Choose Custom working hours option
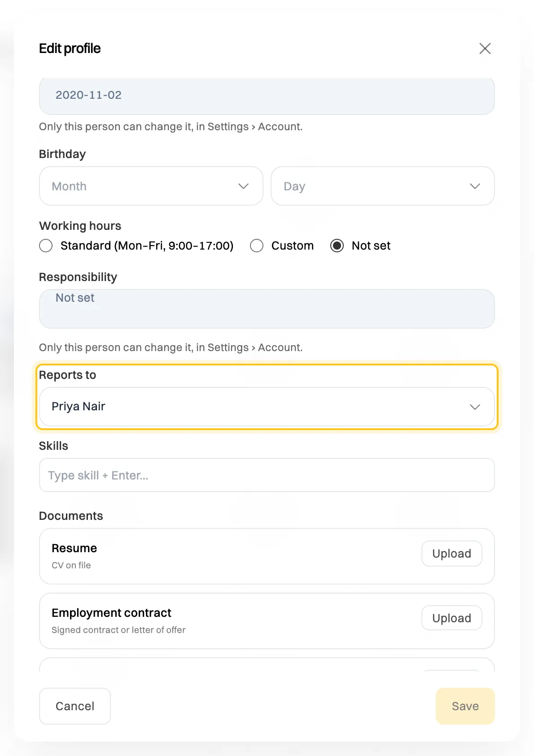This screenshot has width=534, height=756. pyautogui.click(x=282, y=246)
